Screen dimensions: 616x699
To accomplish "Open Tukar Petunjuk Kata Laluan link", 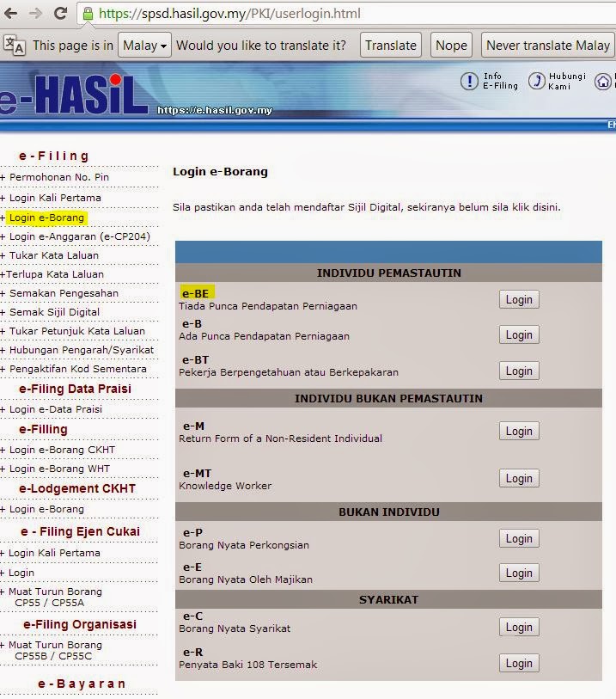I will [x=77, y=331].
